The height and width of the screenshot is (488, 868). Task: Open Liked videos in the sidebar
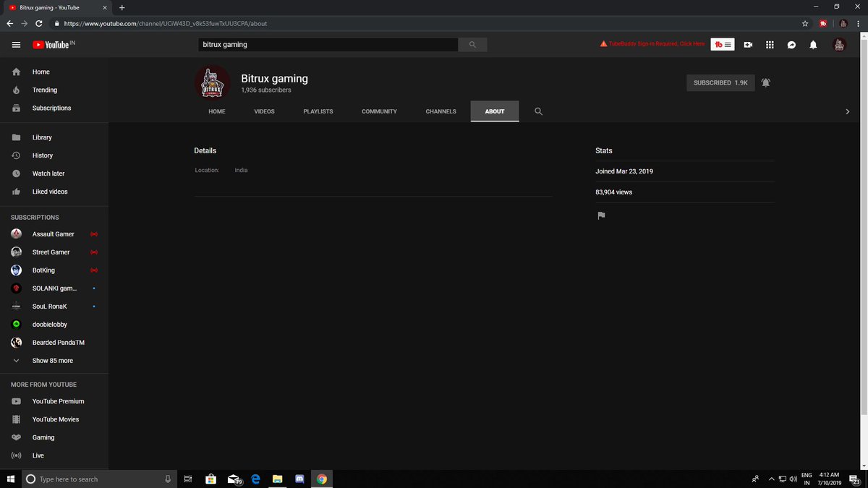pyautogui.click(x=54, y=192)
